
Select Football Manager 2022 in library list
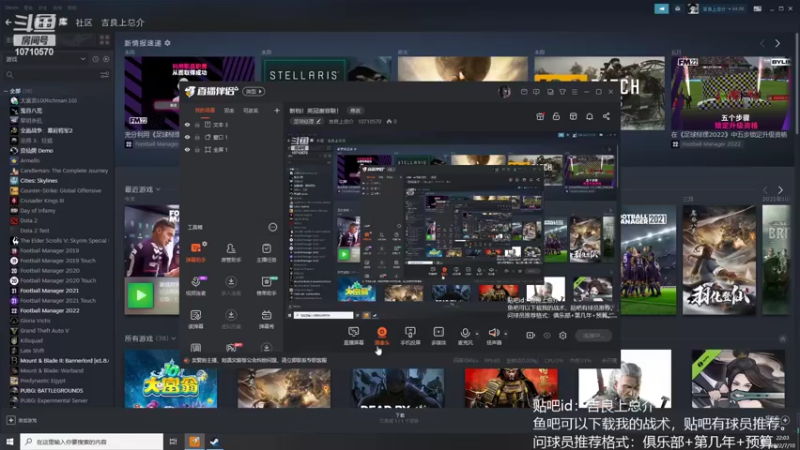point(49,310)
